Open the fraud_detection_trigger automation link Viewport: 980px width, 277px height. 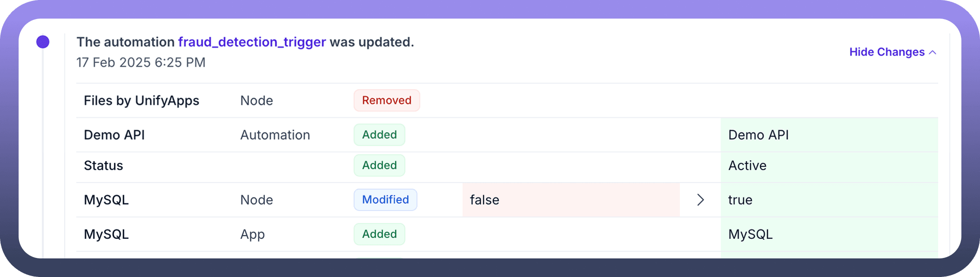click(252, 42)
